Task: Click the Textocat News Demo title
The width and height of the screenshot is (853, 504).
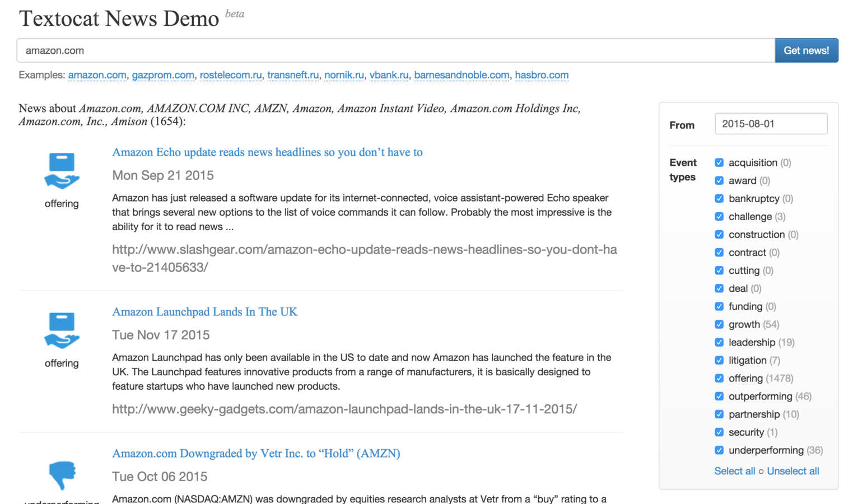Action: pyautogui.click(x=119, y=18)
